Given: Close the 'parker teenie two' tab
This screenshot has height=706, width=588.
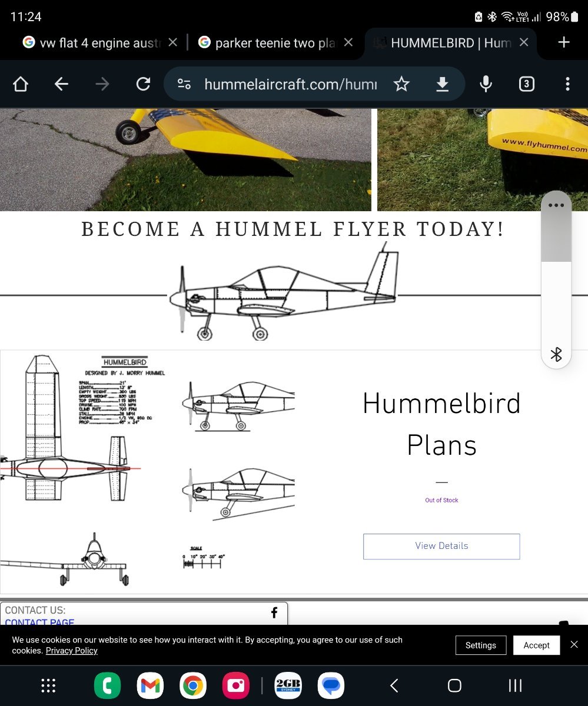Looking at the screenshot, I should pos(348,42).
